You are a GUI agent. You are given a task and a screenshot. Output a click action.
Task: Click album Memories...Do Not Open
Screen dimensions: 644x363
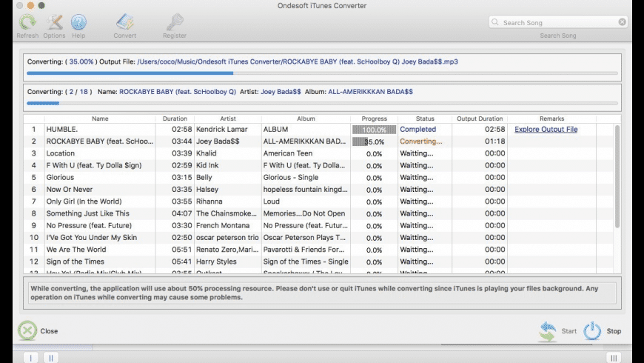(x=304, y=213)
